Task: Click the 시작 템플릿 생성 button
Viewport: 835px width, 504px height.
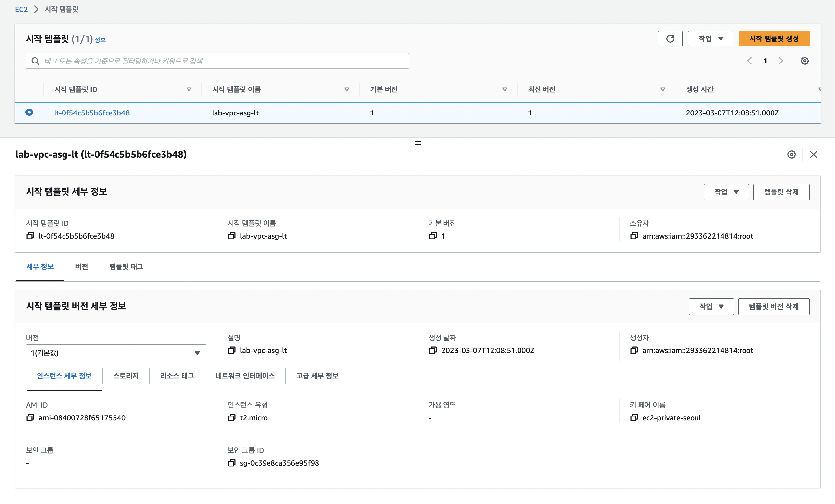Action: click(x=774, y=38)
